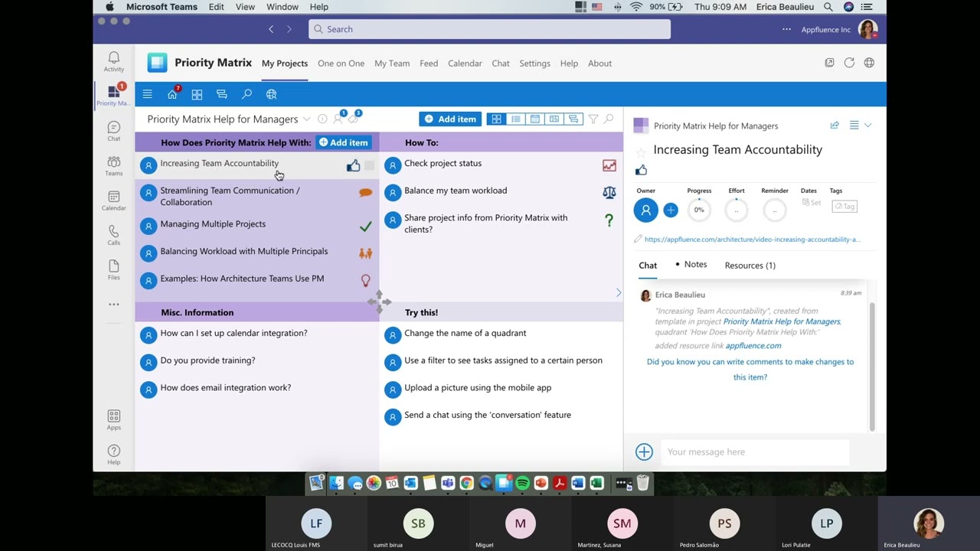The width and height of the screenshot is (980, 551).
Task: Switch to list view
Action: pyautogui.click(x=516, y=119)
